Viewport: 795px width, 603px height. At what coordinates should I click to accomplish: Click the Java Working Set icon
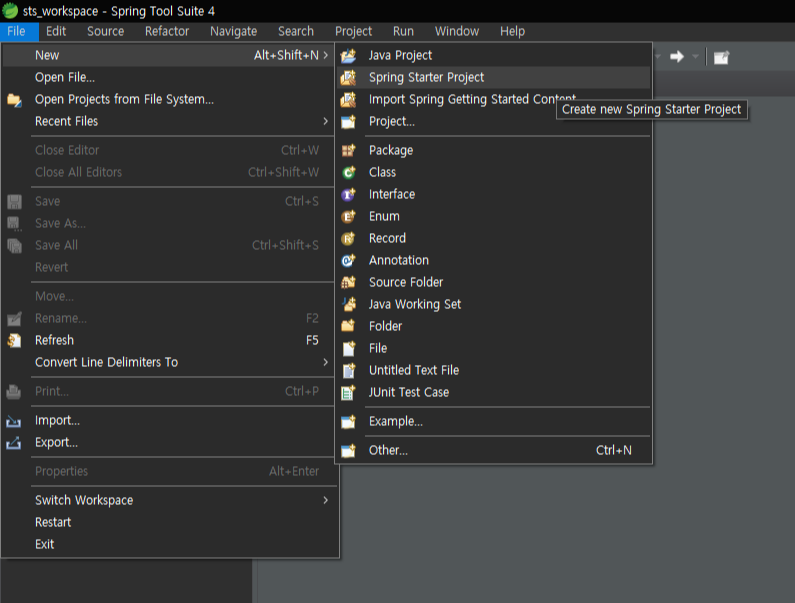click(348, 304)
